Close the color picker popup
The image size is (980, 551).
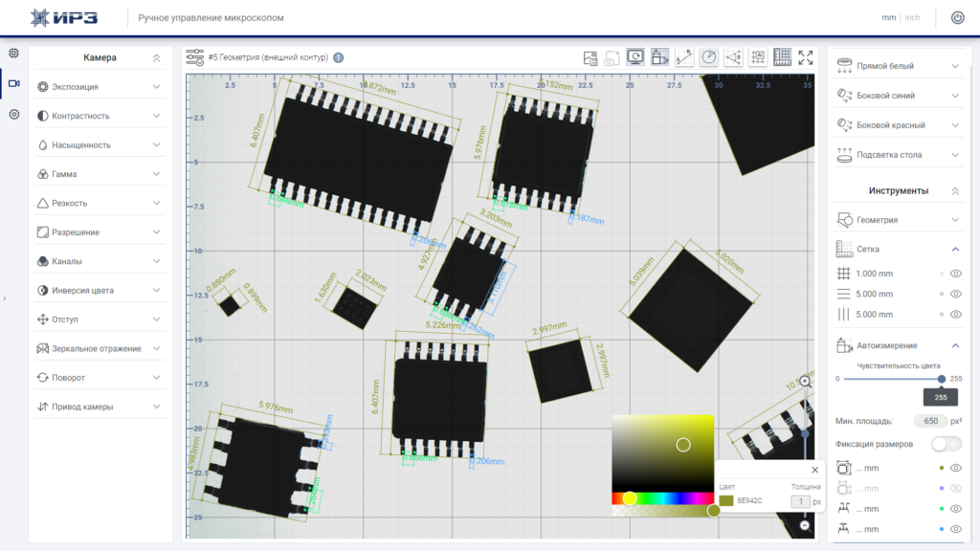coord(815,470)
